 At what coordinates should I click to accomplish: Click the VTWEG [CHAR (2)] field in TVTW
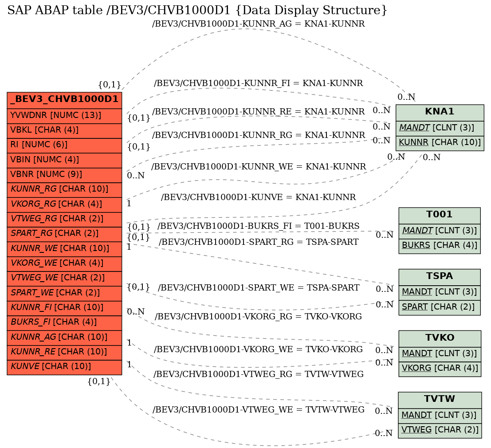440,430
